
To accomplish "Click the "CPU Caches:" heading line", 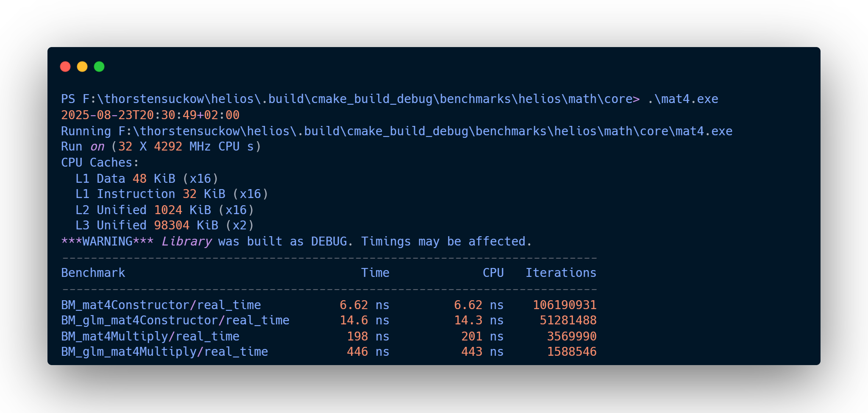I will tap(100, 162).
